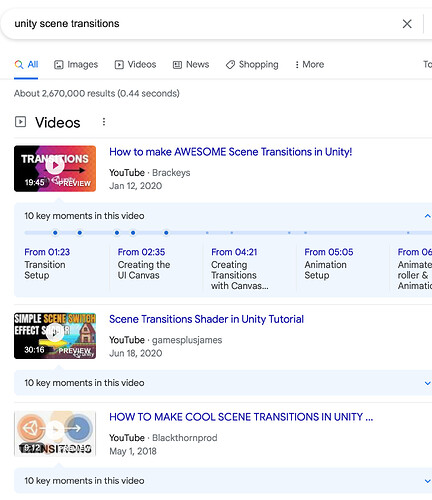
Task: Collapse the Brackeys key moments panel
Action: pyautogui.click(x=427, y=216)
